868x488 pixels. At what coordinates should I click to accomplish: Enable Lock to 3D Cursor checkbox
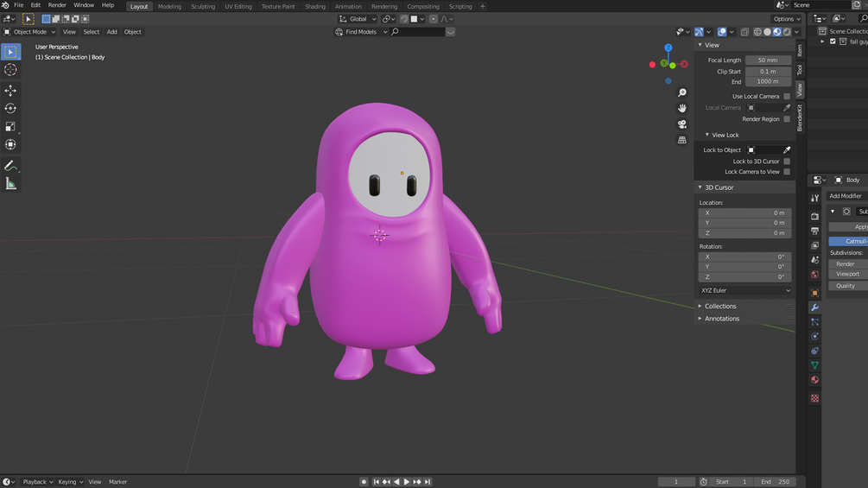click(x=787, y=162)
